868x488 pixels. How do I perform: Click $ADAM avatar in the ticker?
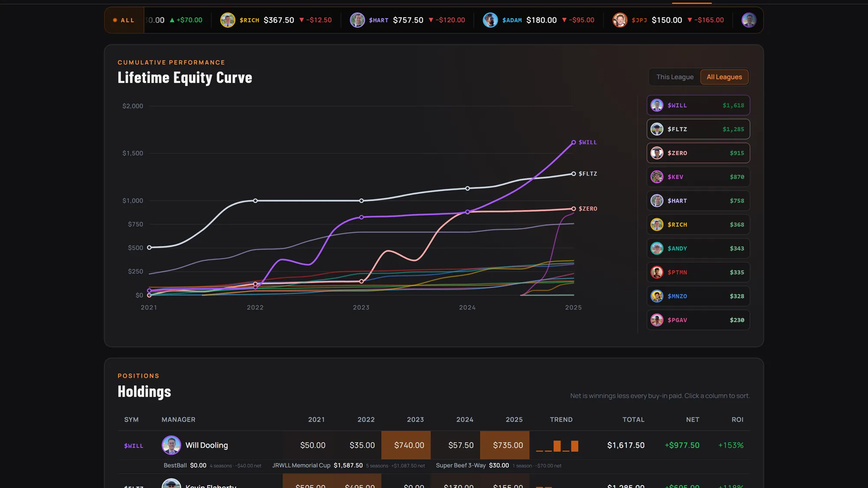click(490, 20)
